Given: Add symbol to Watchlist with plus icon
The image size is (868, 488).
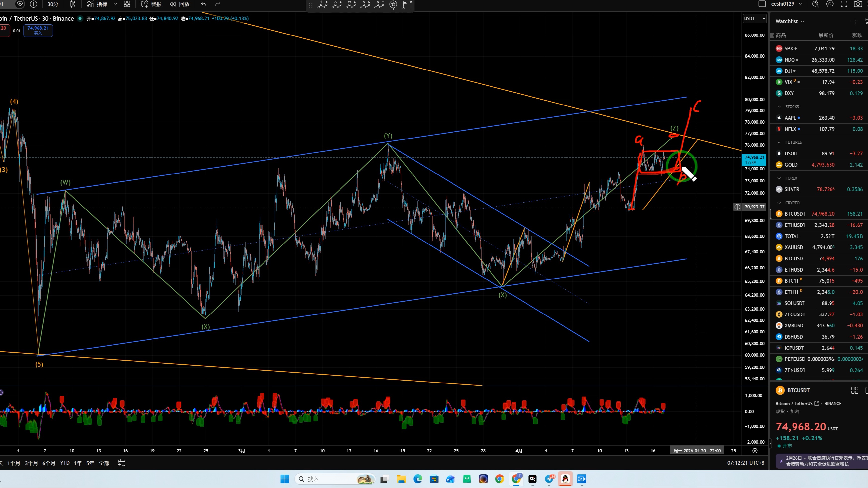Looking at the screenshot, I should point(855,21).
